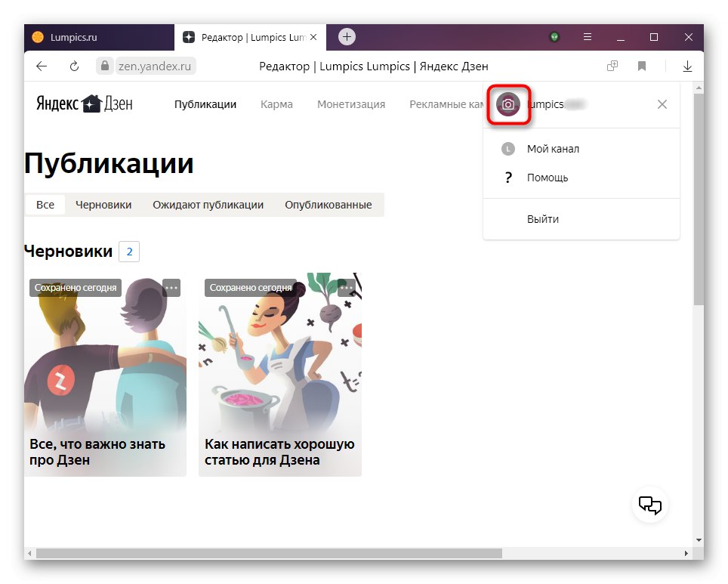Image resolution: width=728 pixels, height=584 pixels.
Task: Reload the page with the refresh icon
Action: coord(73,66)
